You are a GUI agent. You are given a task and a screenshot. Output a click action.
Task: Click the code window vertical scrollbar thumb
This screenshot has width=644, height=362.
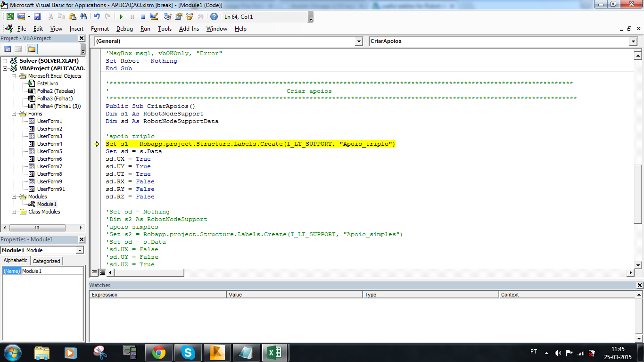tap(638, 193)
